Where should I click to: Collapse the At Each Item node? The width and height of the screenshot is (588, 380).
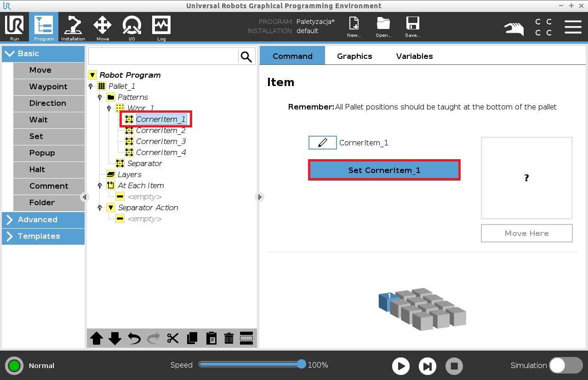[100, 185]
